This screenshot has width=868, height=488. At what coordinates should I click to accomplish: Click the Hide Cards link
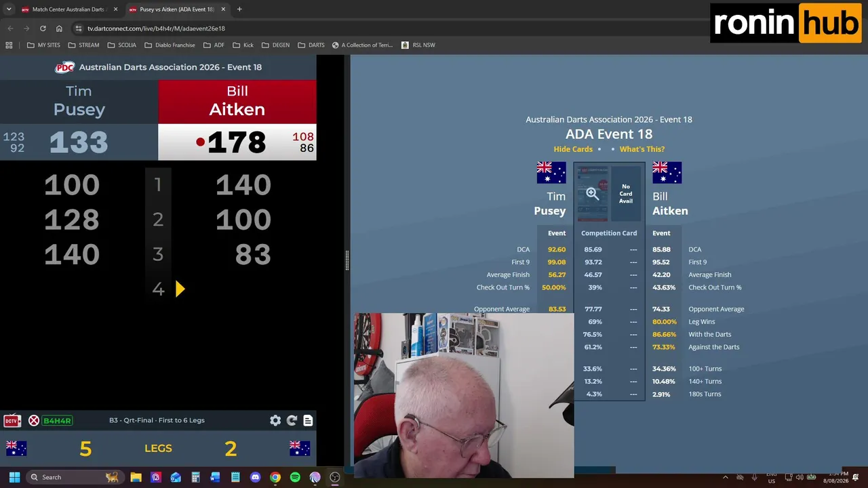click(x=573, y=149)
